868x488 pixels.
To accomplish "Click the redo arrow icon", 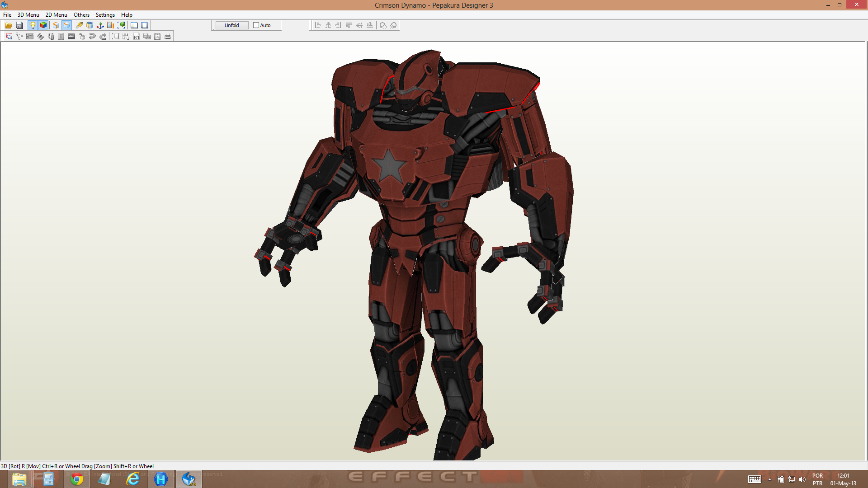I will tap(103, 37).
